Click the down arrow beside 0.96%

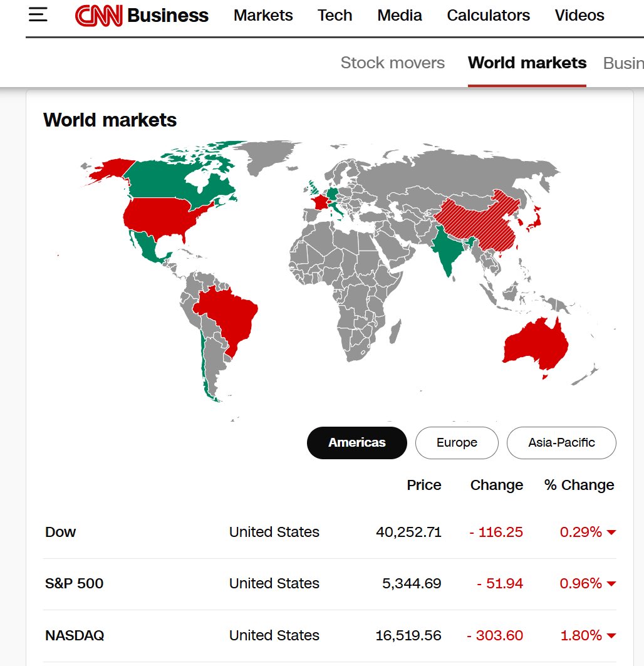coord(611,584)
